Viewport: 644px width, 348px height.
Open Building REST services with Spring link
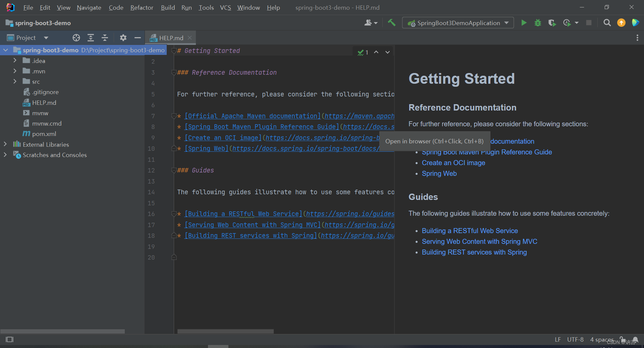tap(474, 252)
